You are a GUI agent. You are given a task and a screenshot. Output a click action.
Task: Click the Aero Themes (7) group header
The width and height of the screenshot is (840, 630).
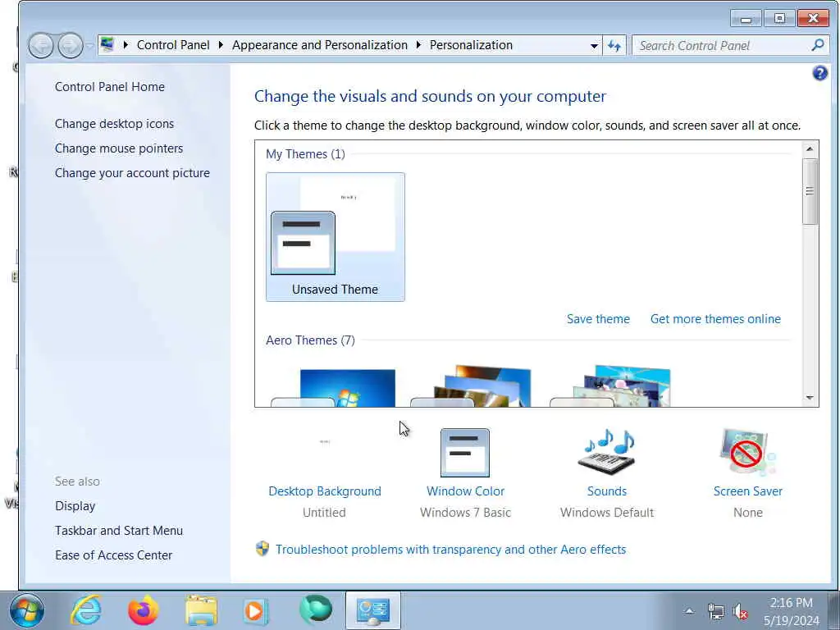click(310, 340)
